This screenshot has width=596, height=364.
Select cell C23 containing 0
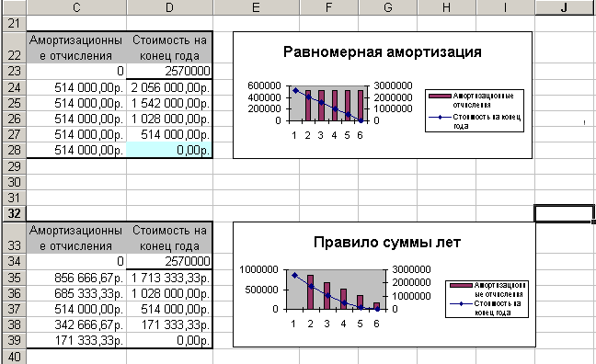[76, 71]
